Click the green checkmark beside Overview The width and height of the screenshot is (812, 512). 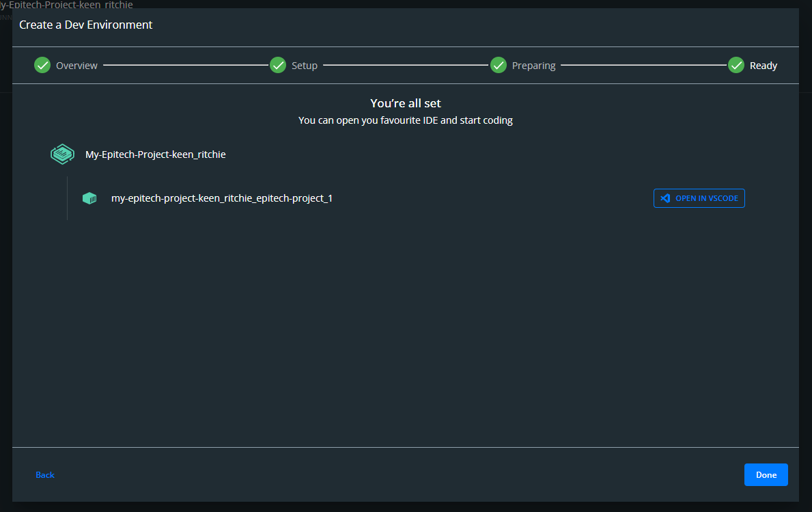42,65
